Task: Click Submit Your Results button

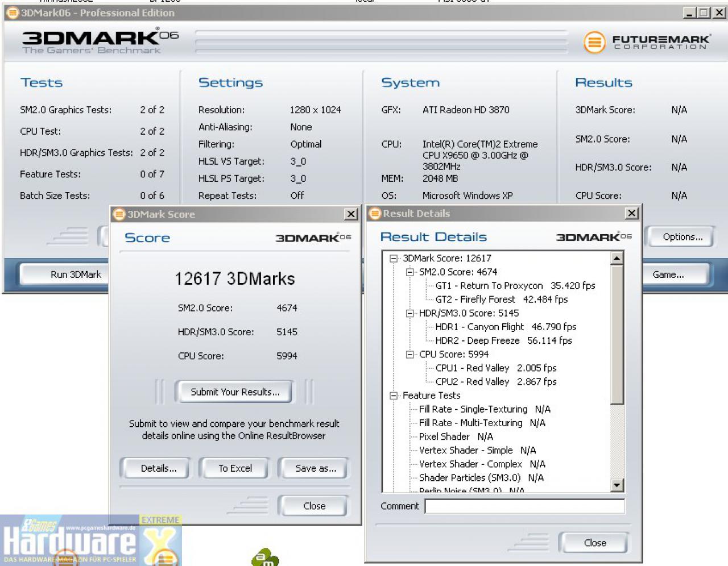Action: [235, 392]
